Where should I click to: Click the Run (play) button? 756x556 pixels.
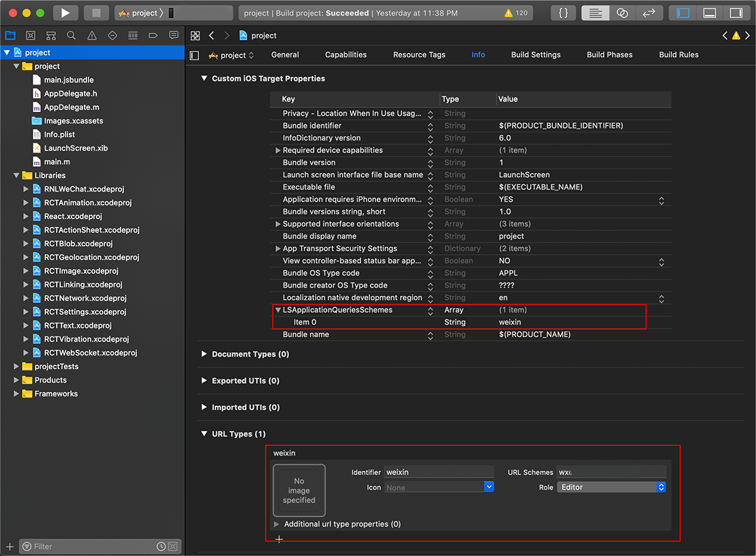(x=65, y=13)
